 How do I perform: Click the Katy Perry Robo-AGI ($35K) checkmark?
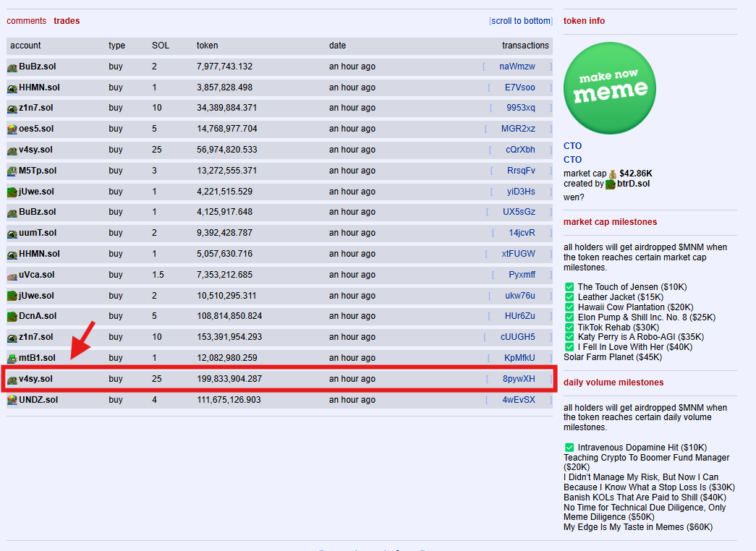pos(569,337)
